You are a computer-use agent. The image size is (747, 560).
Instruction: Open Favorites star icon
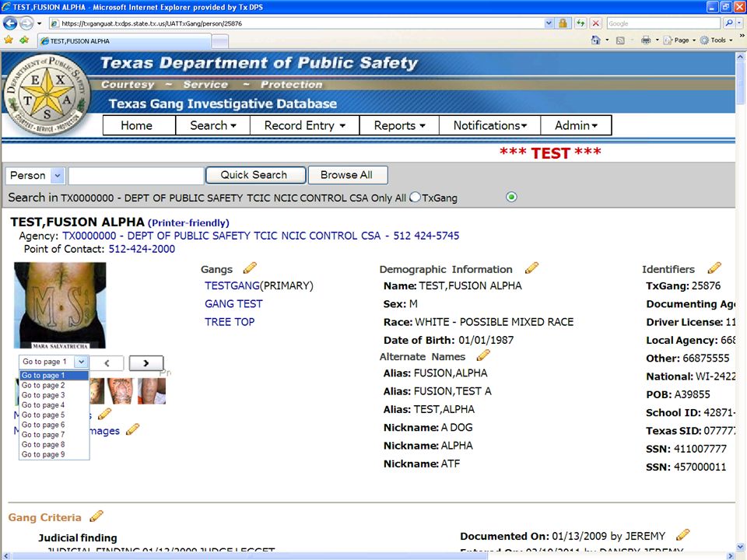click(x=9, y=40)
